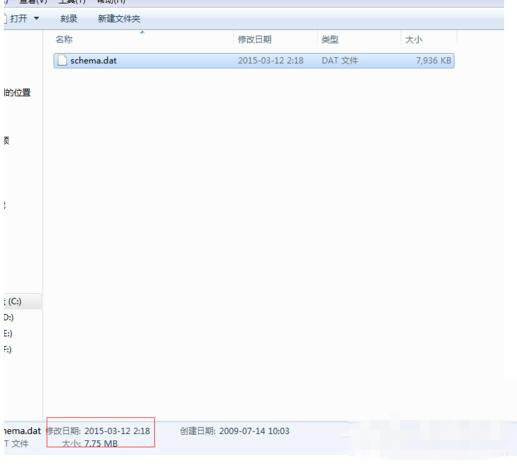Click the 的位置 sidebar item
517x466 pixels.
click(x=17, y=92)
